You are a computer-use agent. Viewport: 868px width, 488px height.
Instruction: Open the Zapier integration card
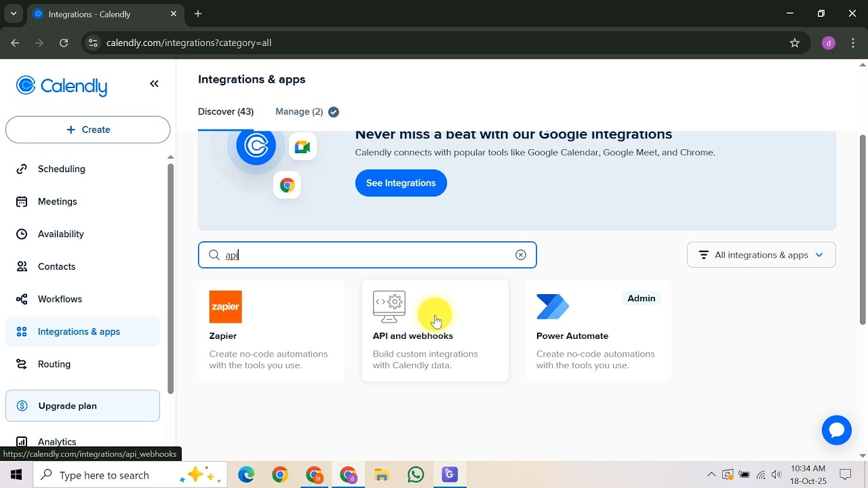point(271,331)
